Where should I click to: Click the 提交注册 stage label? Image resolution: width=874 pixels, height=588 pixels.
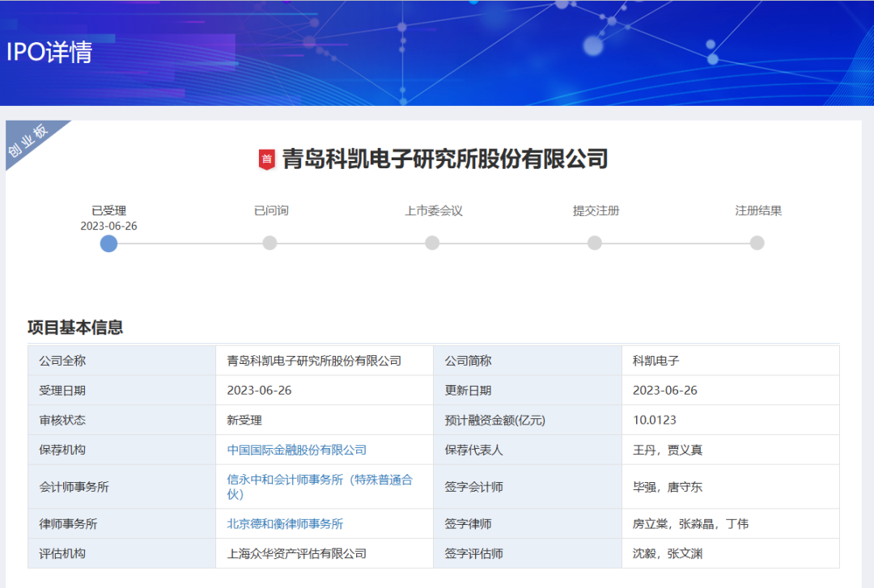pos(596,210)
